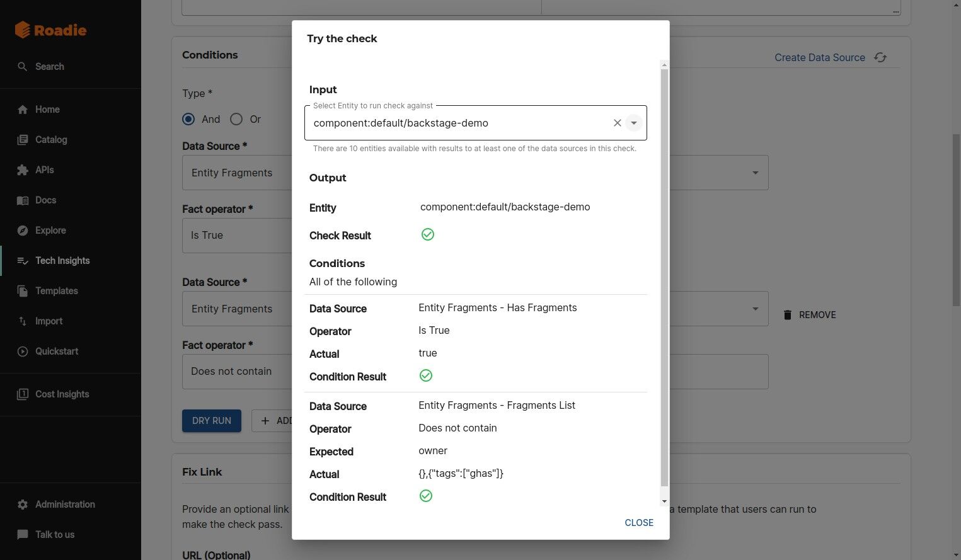Go to Tech Insights in sidebar

(x=62, y=261)
